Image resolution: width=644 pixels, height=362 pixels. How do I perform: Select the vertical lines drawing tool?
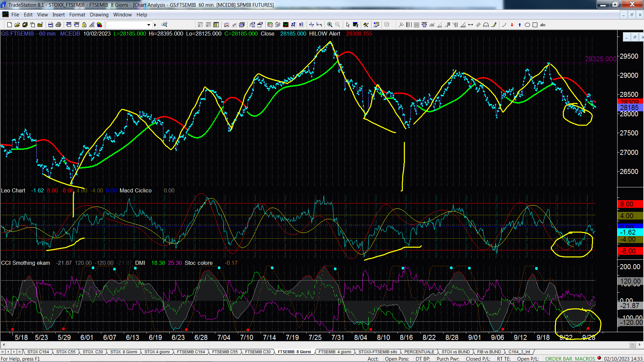(x=409, y=25)
